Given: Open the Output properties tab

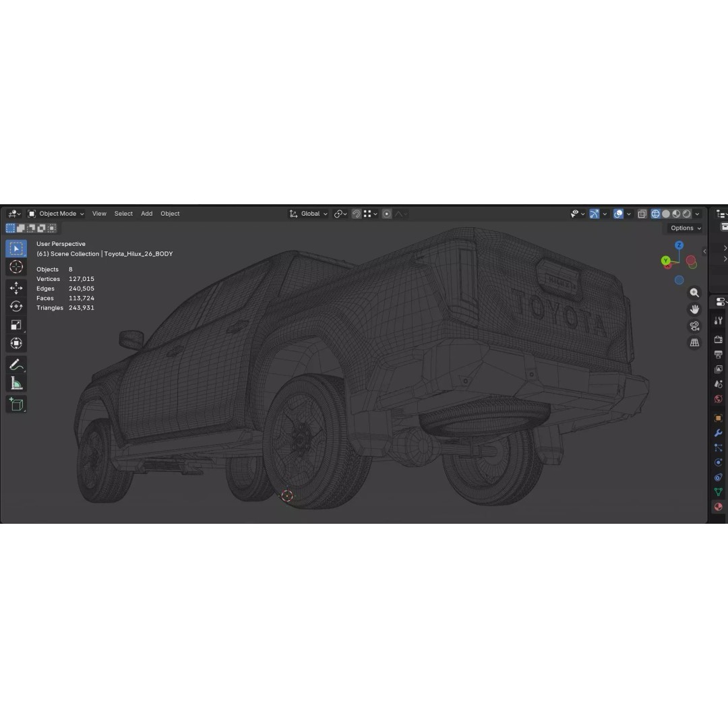Looking at the screenshot, I should pos(719,355).
